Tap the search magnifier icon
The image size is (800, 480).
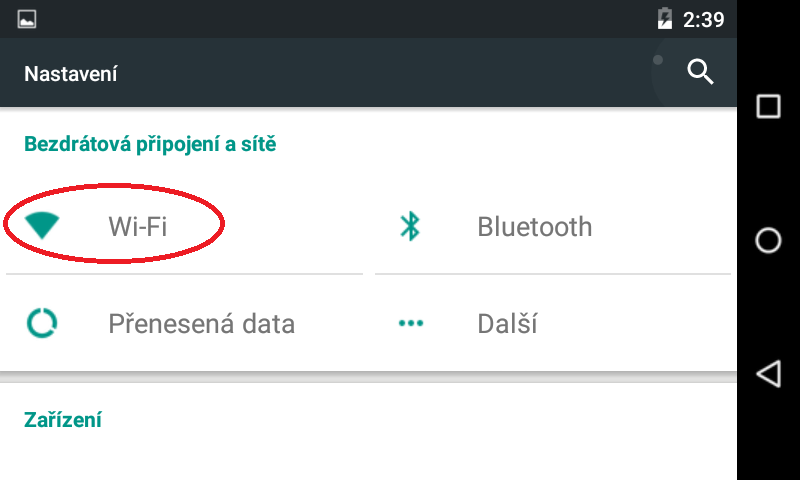700,71
